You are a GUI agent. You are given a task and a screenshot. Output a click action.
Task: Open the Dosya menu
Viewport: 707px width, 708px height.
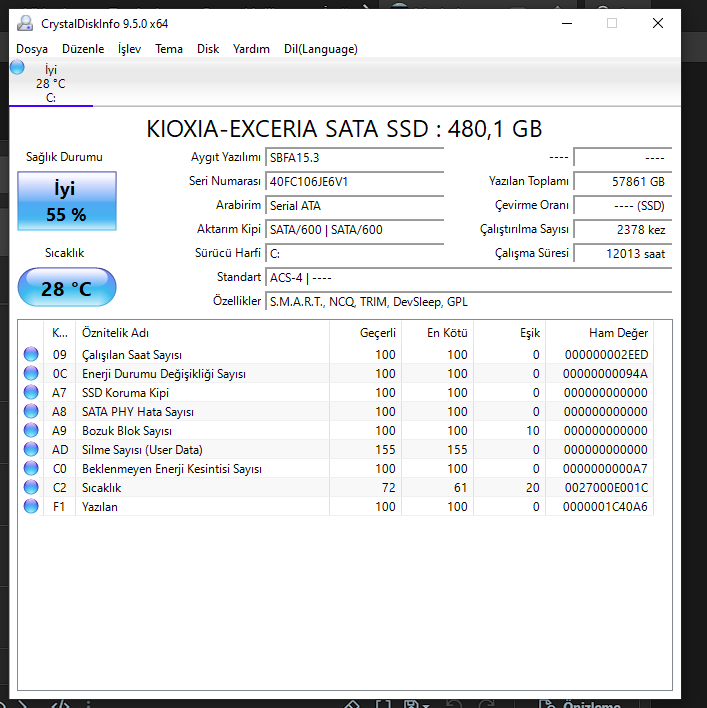pyautogui.click(x=32, y=49)
